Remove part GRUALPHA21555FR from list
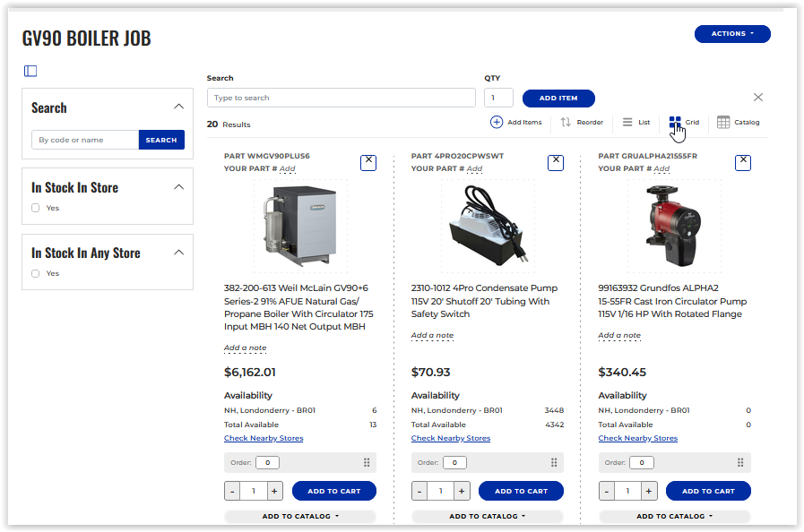 coord(742,162)
